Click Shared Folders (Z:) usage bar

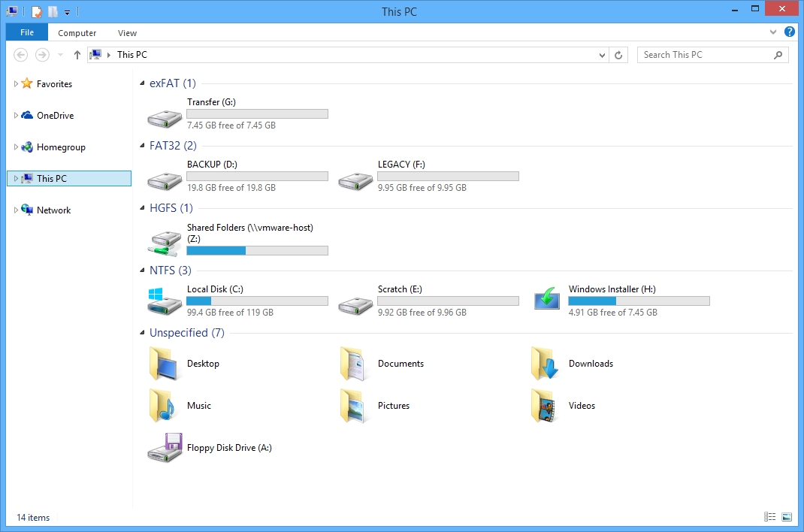(x=258, y=251)
